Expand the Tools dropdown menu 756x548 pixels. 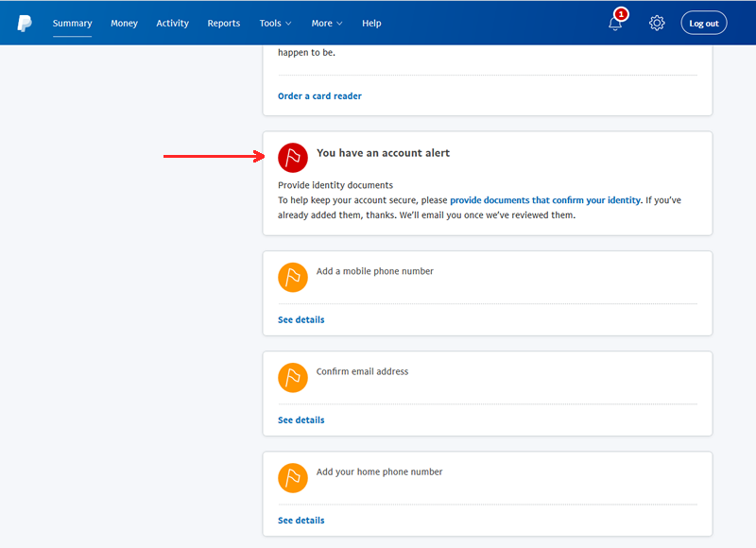pyautogui.click(x=275, y=23)
